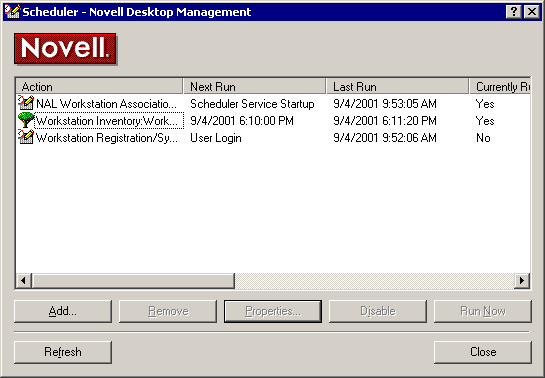Viewport: 545px width, 378px height.
Task: Refresh the scheduled actions list
Action: tap(63, 352)
